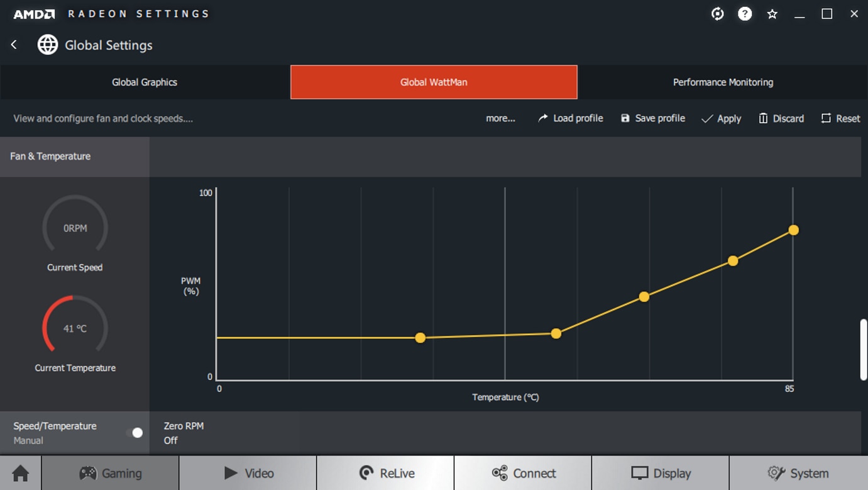Click the Global Settings globe icon
This screenshot has height=490, width=868.
pos(48,45)
